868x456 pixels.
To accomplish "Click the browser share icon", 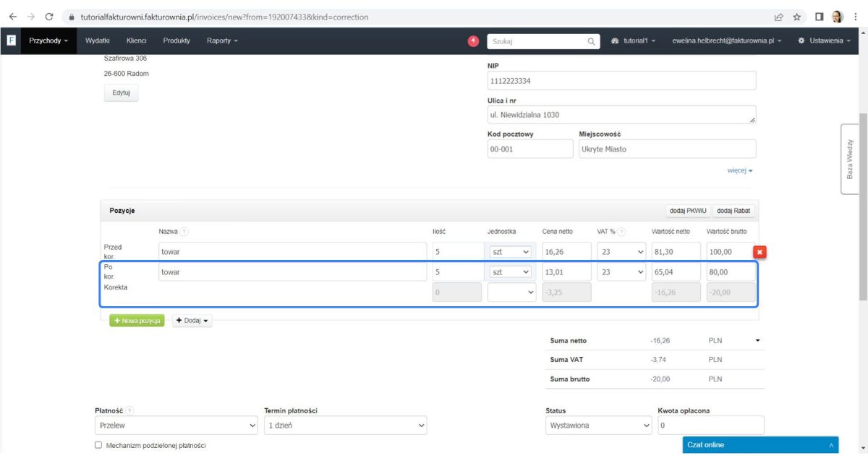I will 778,16.
